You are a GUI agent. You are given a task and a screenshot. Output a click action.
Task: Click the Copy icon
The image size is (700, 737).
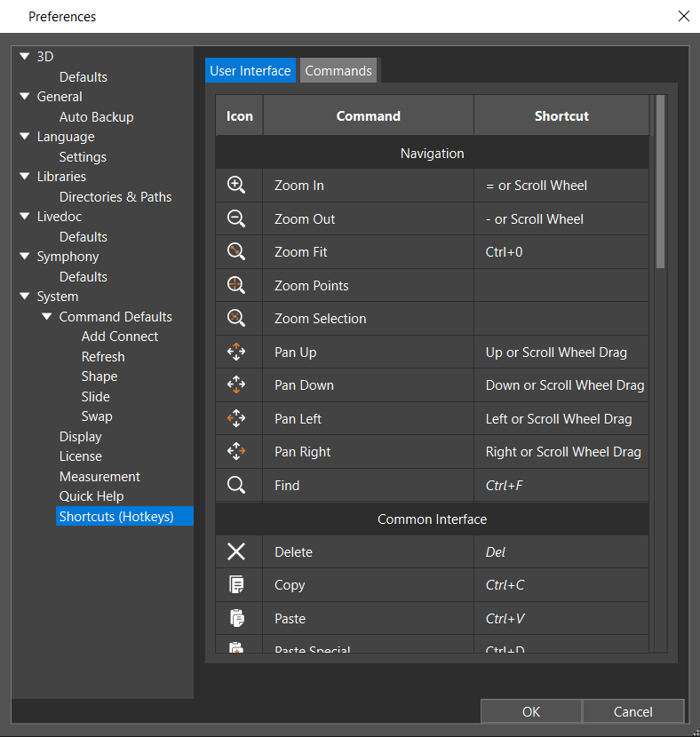[236, 584]
